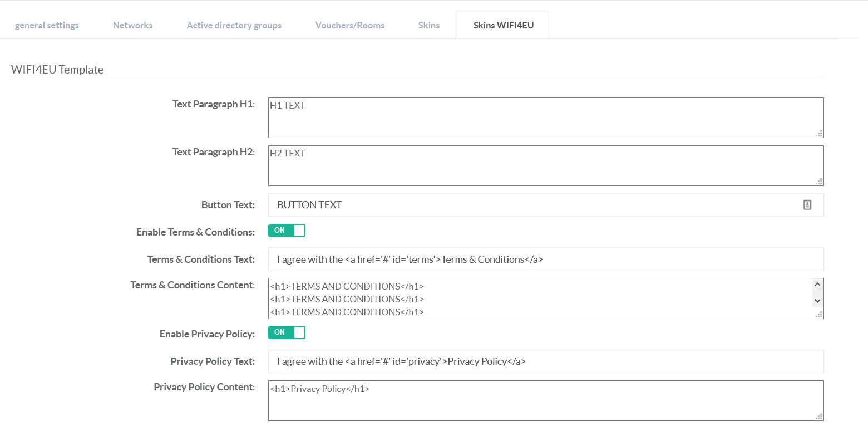This screenshot has width=868, height=426.
Task: Select the Skins WIFI4EU tab
Action: [x=503, y=25]
